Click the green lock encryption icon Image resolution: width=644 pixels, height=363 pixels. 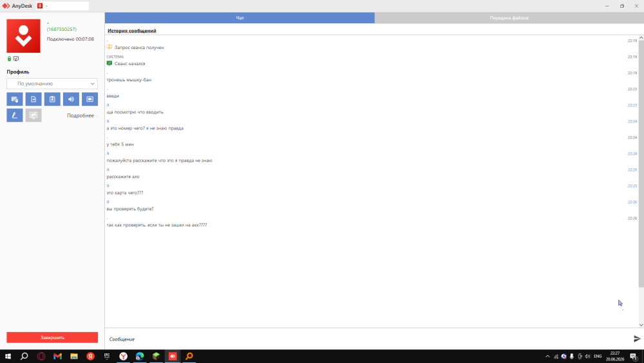pos(10,59)
